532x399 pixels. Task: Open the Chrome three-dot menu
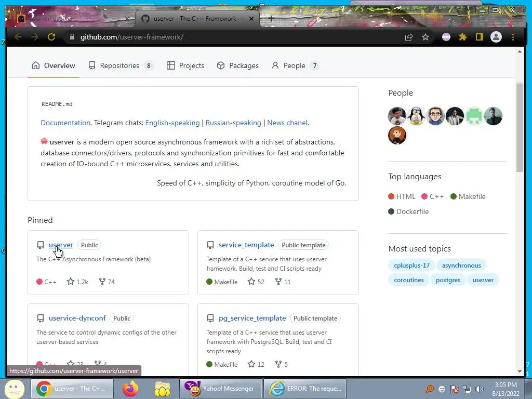click(513, 37)
